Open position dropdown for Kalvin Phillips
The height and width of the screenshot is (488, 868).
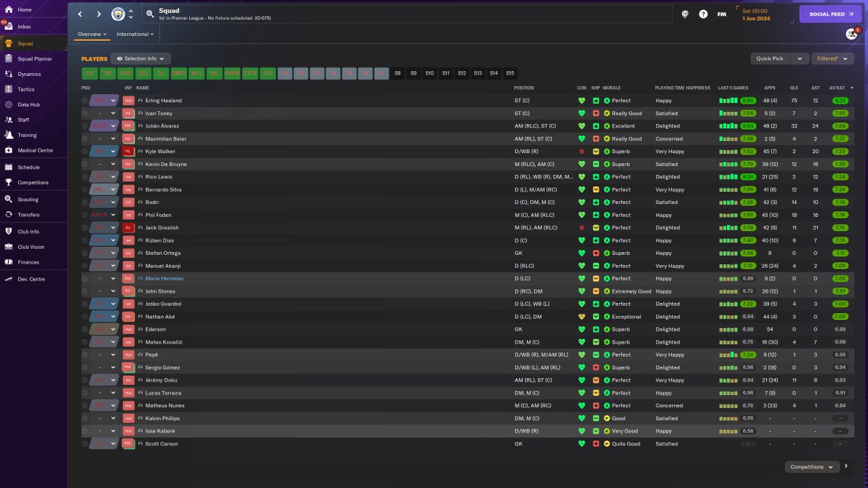(113, 418)
